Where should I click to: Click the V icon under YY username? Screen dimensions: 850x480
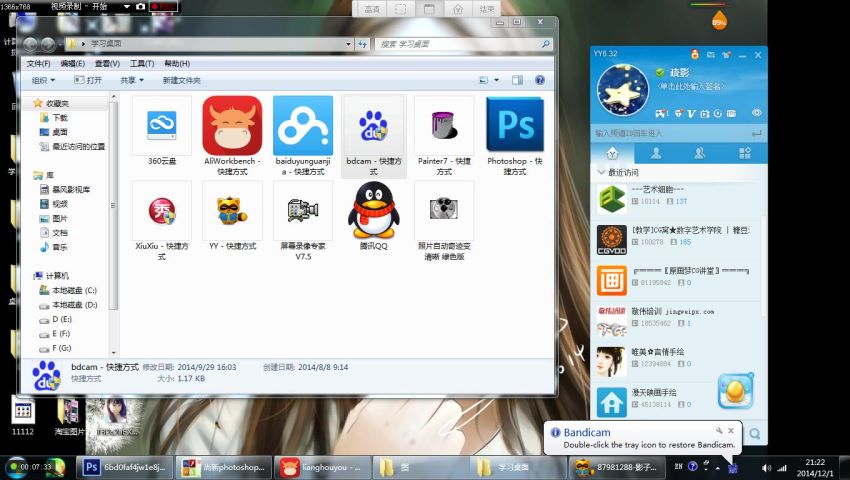pyautogui.click(x=691, y=113)
